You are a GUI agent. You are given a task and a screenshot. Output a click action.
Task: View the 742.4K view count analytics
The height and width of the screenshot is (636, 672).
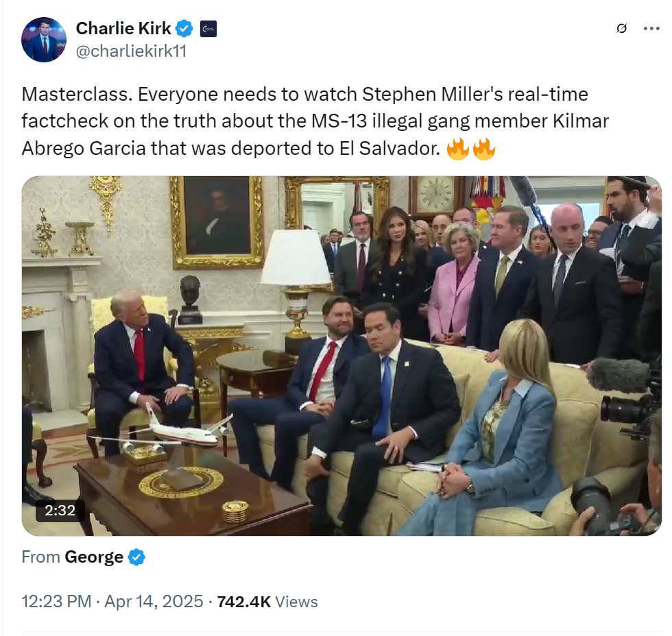244,602
